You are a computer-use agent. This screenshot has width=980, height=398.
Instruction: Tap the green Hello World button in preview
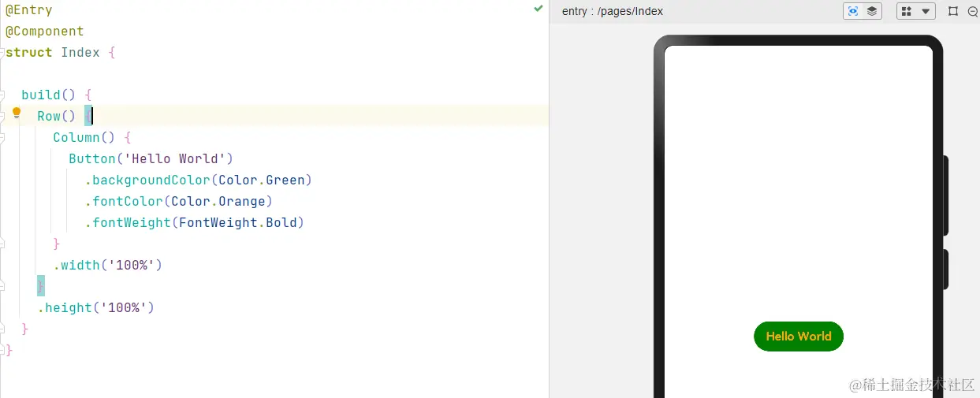[799, 336]
